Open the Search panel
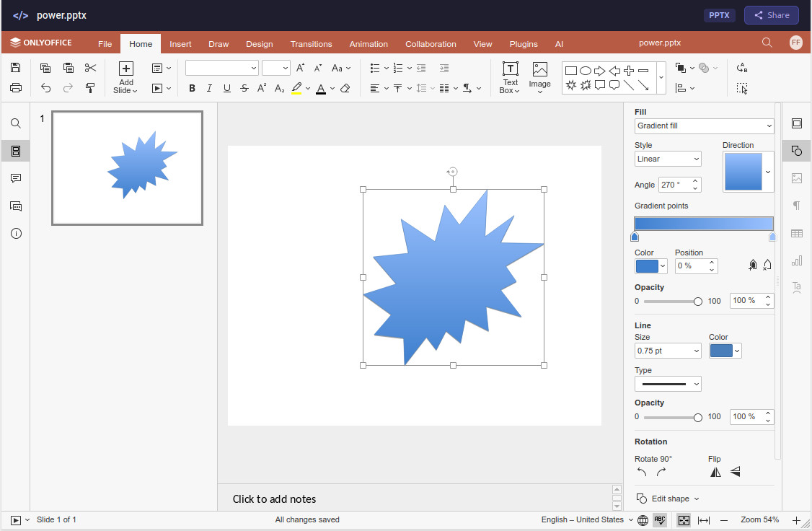 (15, 123)
